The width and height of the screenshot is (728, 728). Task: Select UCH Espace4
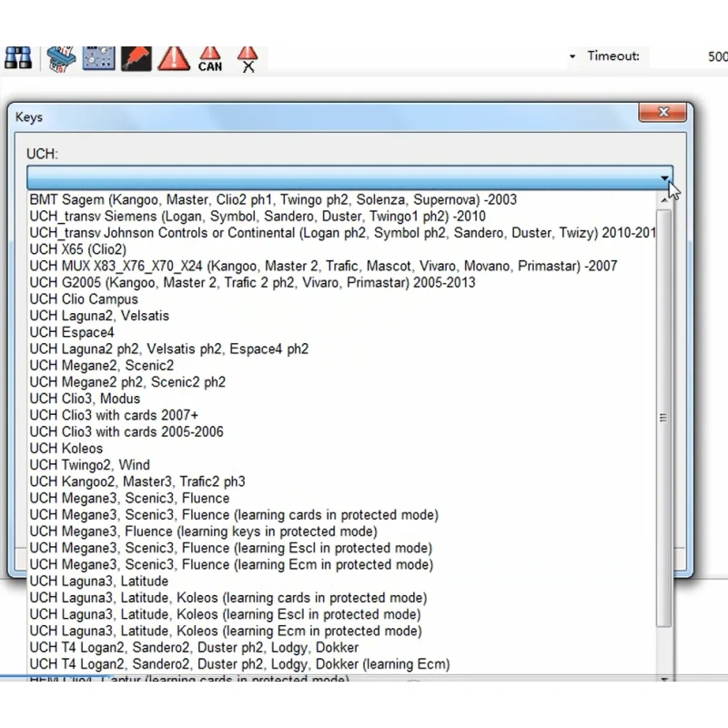click(x=342, y=332)
